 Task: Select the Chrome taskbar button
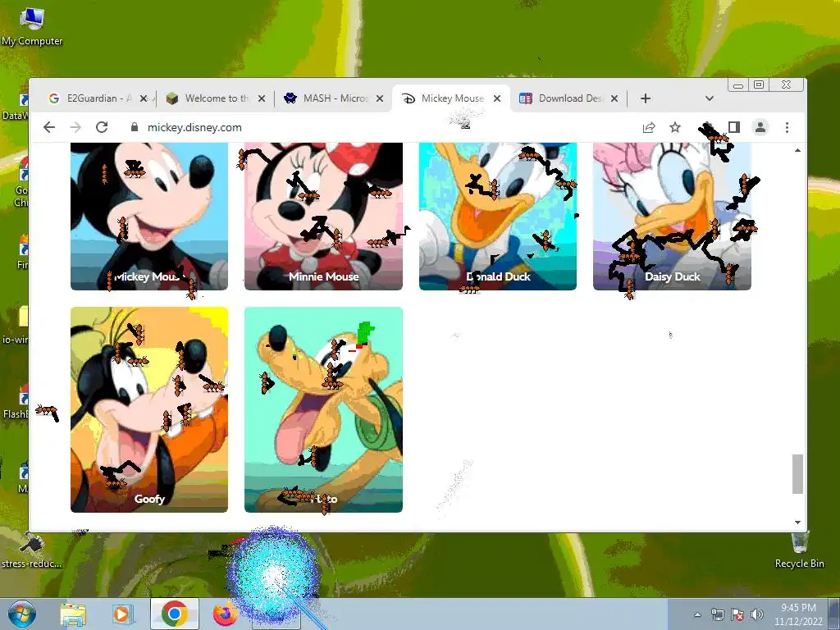pyautogui.click(x=174, y=614)
